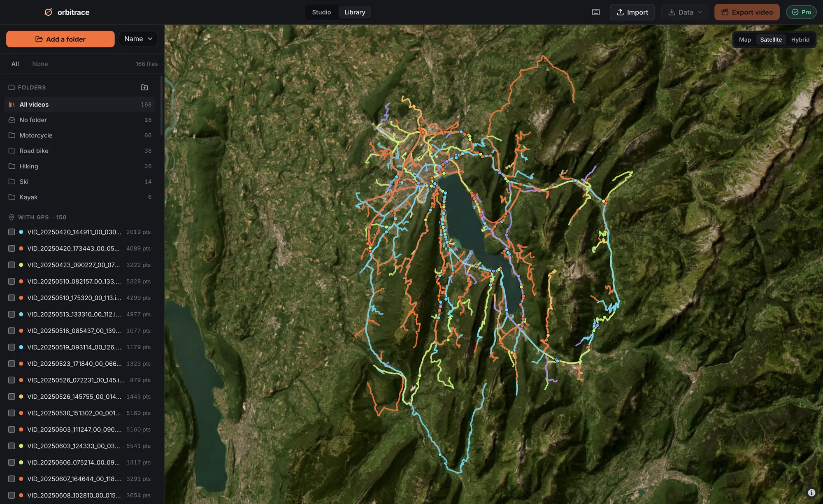823x504 pixels.
Task: Click the Hiking folder icon
Action: click(x=12, y=166)
